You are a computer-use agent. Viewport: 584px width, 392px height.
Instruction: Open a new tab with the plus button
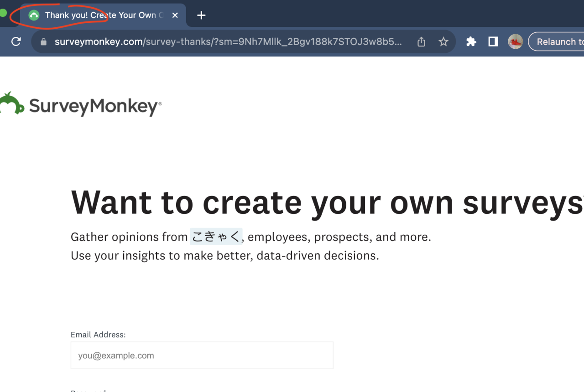click(x=201, y=15)
